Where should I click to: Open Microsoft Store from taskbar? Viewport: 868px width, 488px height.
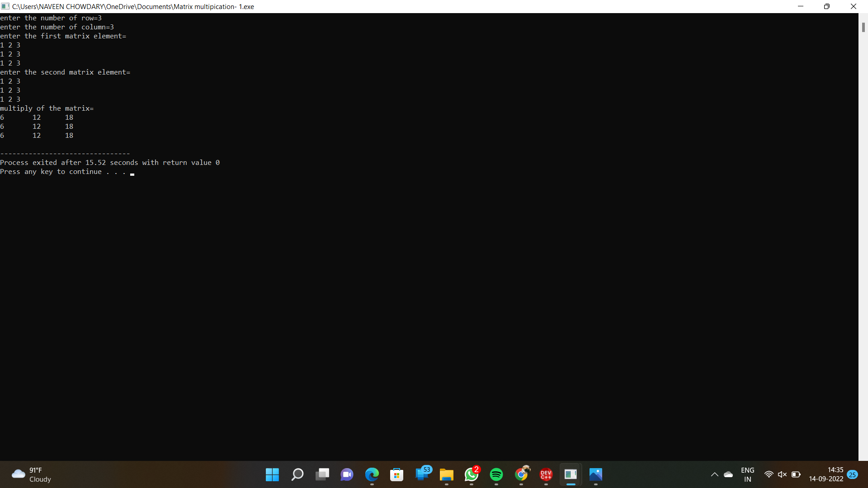[396, 475]
